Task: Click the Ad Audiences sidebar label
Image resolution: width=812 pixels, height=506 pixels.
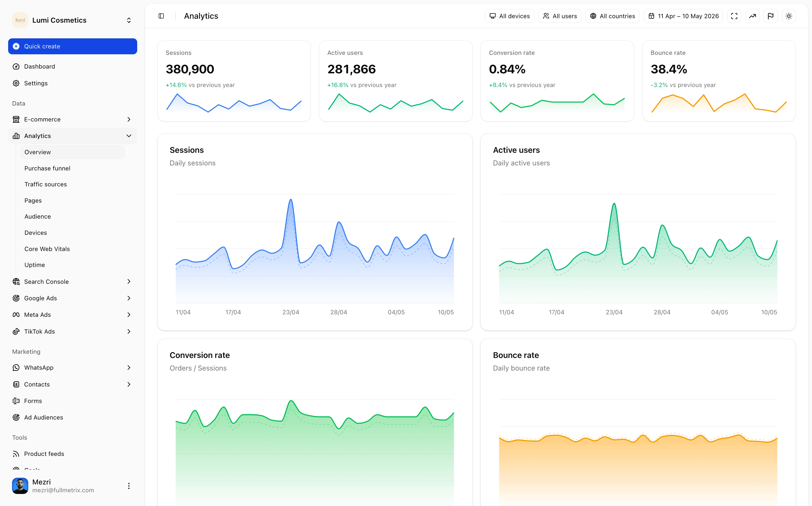Action: click(43, 418)
